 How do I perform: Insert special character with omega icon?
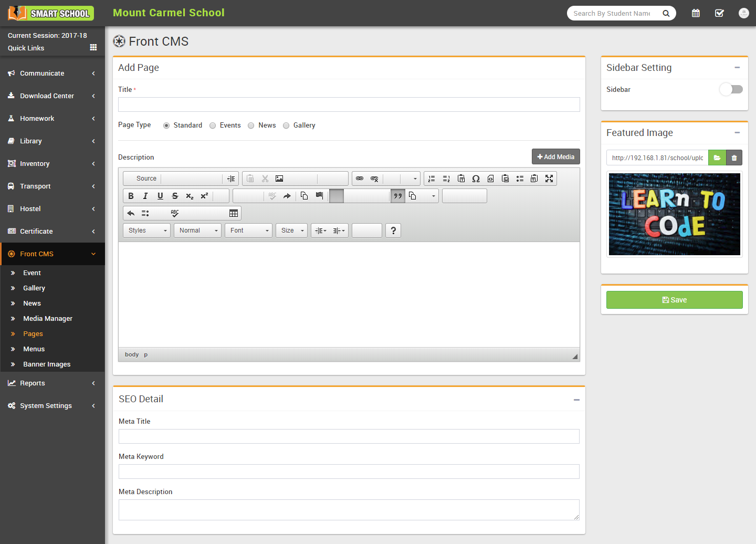[476, 179]
